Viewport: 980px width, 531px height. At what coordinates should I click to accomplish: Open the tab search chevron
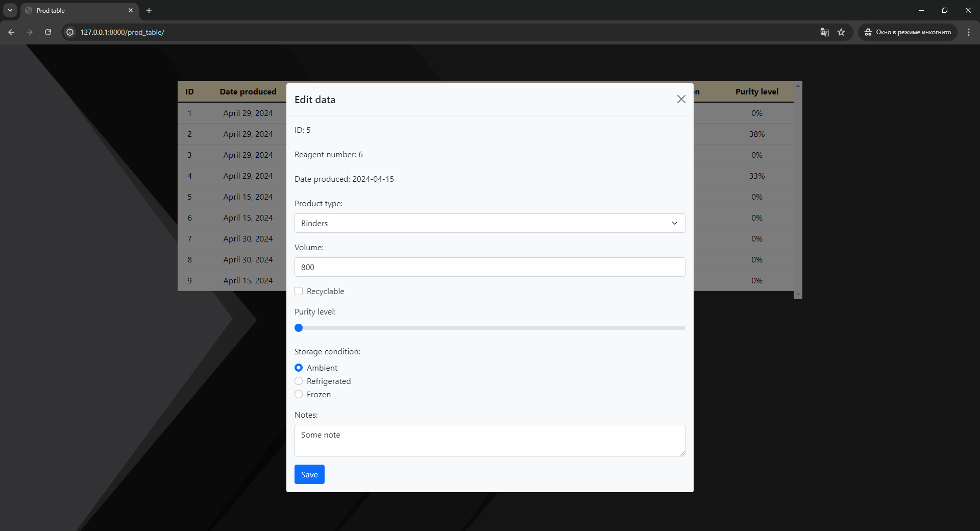tap(10, 10)
